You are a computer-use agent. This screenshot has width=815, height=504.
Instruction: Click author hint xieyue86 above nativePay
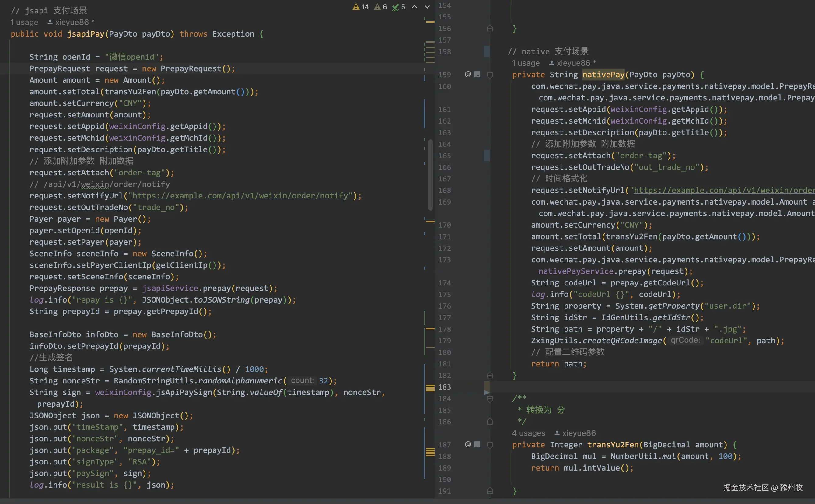click(573, 63)
